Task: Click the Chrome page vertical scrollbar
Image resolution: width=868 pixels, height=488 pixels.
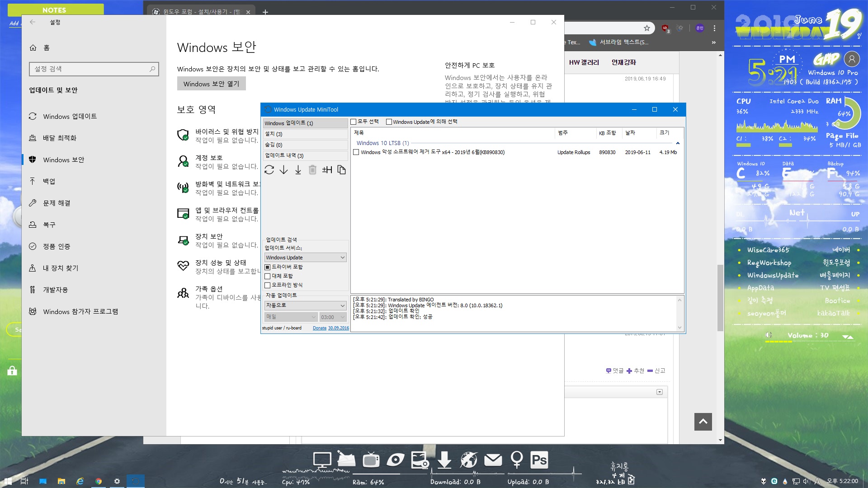Action: coord(720,298)
